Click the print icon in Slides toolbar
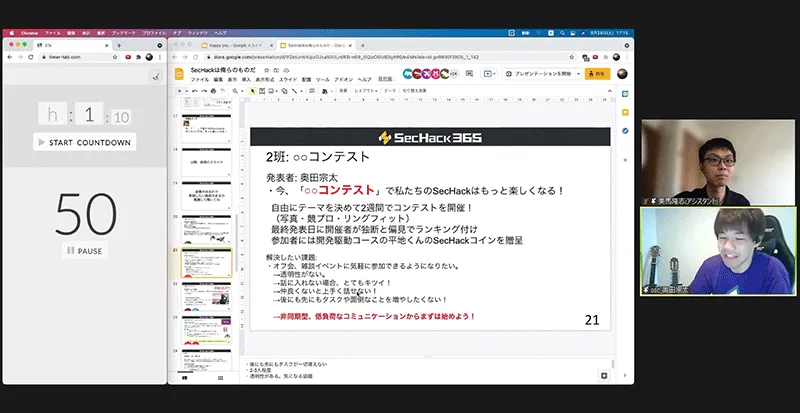Screen dimensions: 800x413 click(213, 91)
